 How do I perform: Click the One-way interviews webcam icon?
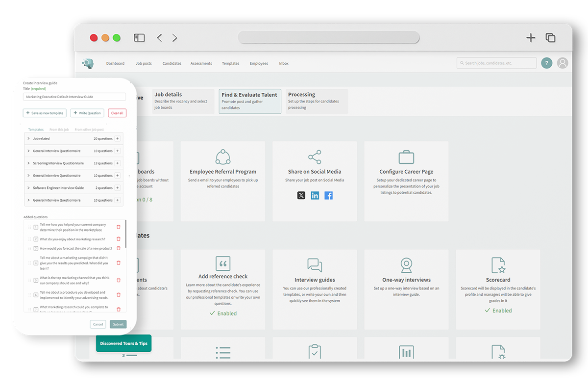coord(406,265)
